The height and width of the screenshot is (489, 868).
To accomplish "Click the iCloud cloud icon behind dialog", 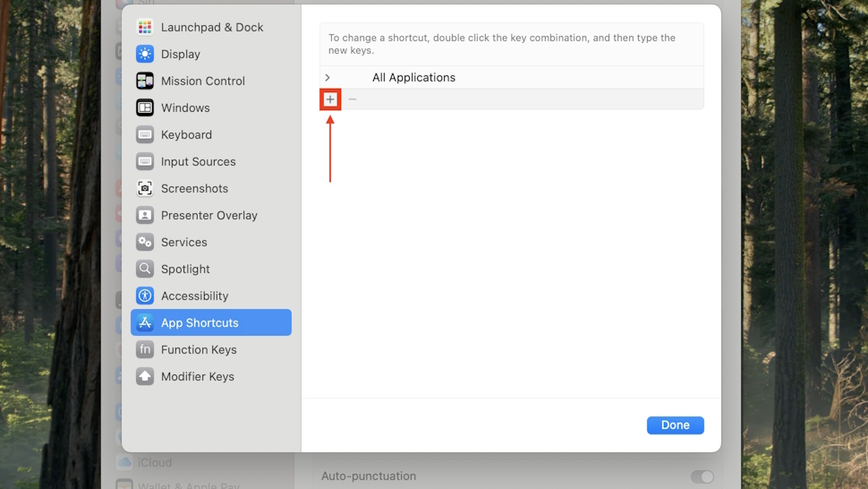I will coord(124,462).
